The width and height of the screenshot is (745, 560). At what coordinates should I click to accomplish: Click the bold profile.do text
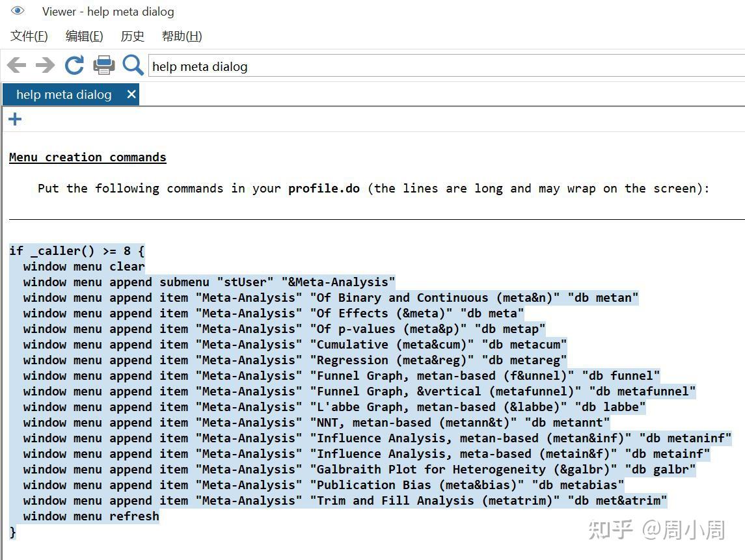pos(324,189)
